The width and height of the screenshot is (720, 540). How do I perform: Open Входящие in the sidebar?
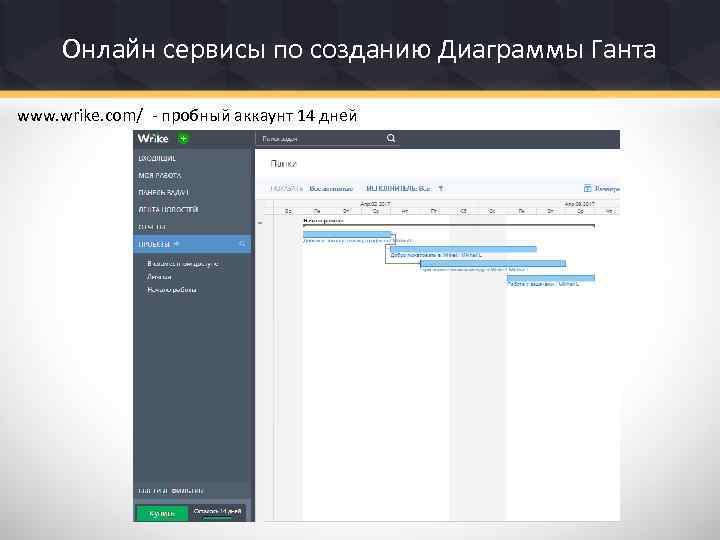(x=157, y=158)
